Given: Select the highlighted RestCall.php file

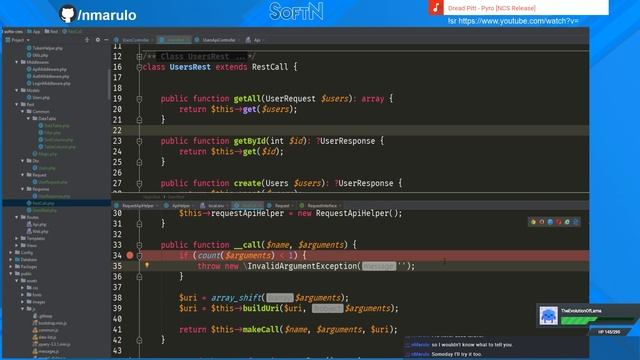Looking at the screenshot, I should (x=56, y=203).
